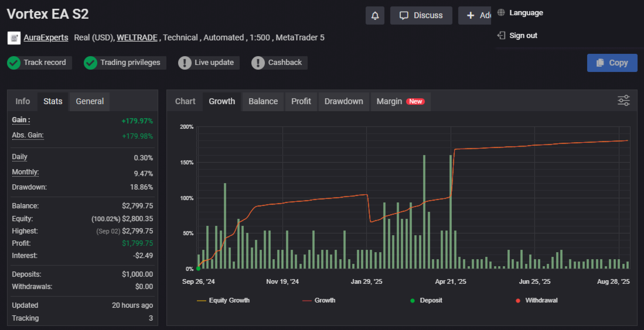
Task: Switch to the Drawdown chart tab
Action: (x=343, y=101)
